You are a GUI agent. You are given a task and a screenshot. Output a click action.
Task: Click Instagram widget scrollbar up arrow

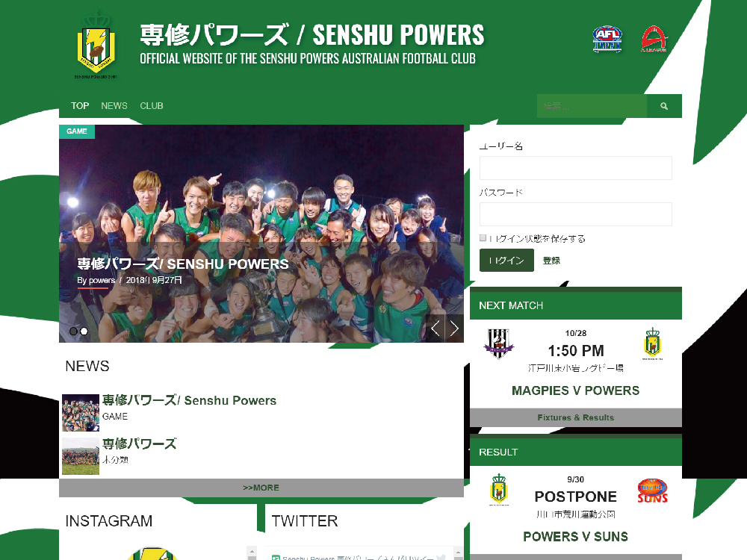pyautogui.click(x=252, y=553)
